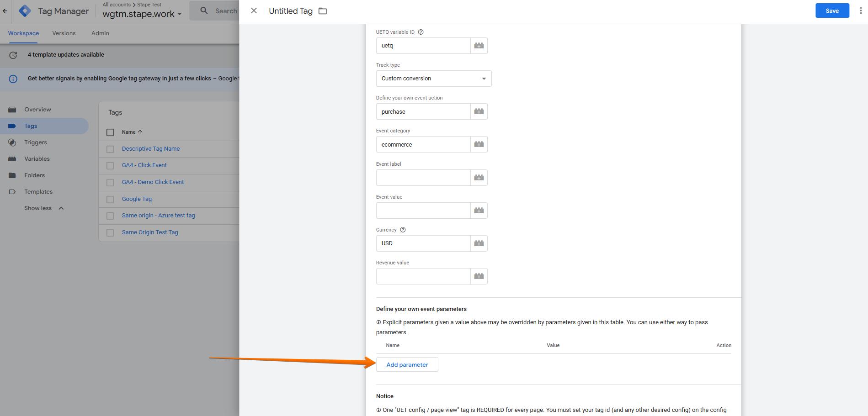Open the wgtm.stape.work container selector
The image size is (868, 416).
[x=142, y=14]
